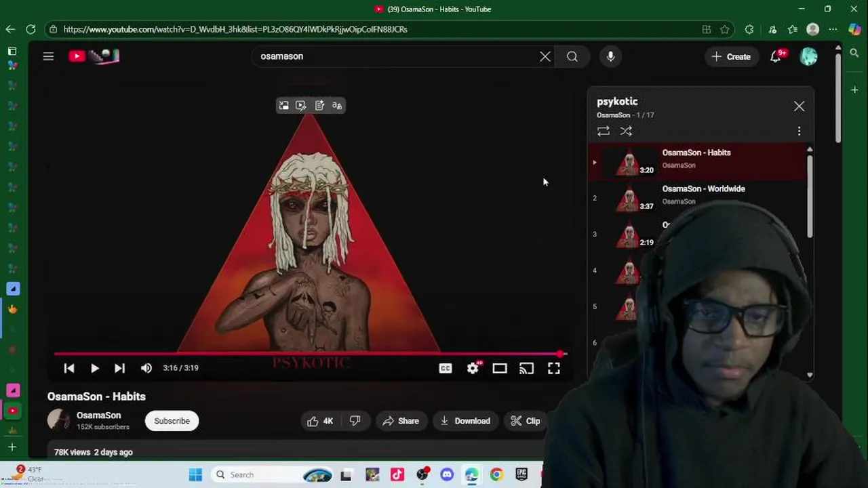Viewport: 868px width, 488px height.
Task: Open sidebar search icon
Action: [x=854, y=53]
